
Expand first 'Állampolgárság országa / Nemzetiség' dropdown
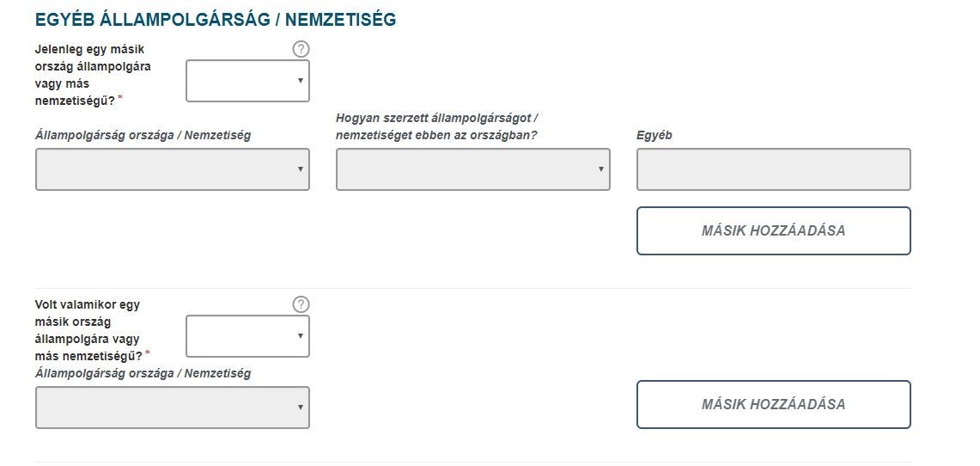click(173, 169)
